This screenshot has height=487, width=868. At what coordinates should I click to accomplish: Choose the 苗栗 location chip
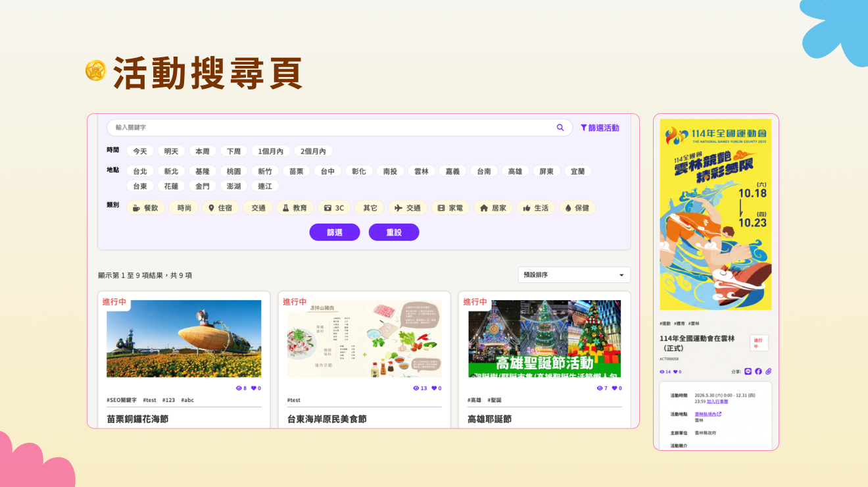[x=297, y=171]
